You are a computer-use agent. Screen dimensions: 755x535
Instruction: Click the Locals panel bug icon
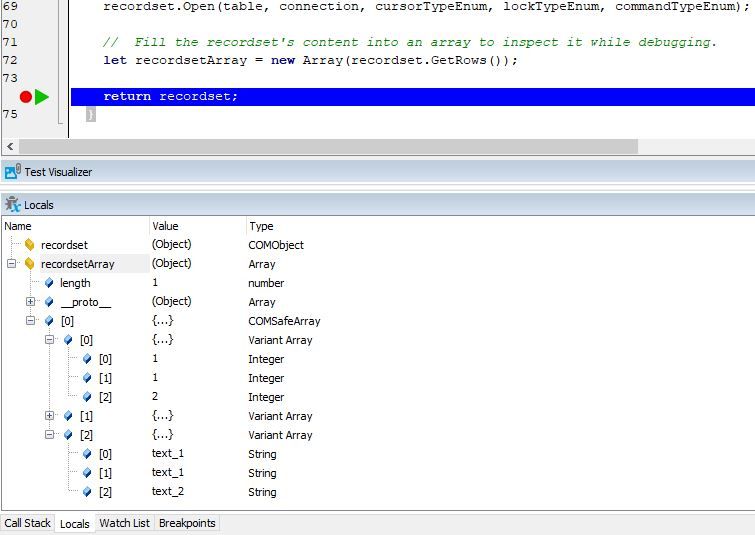tap(12, 205)
